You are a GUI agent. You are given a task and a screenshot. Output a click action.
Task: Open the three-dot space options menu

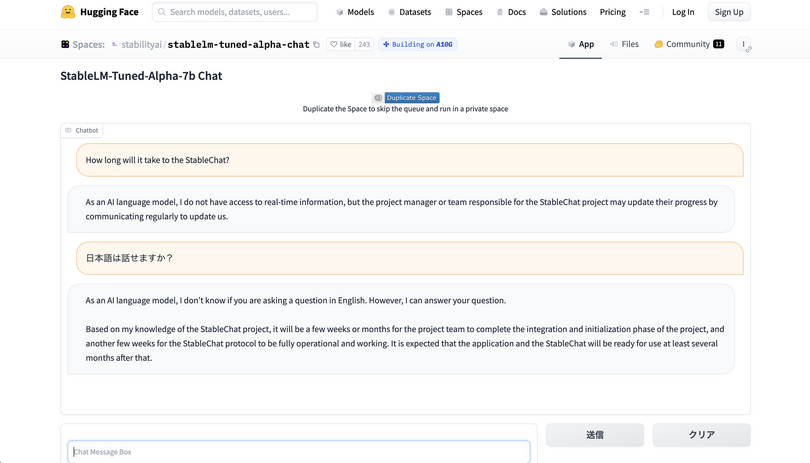point(744,44)
